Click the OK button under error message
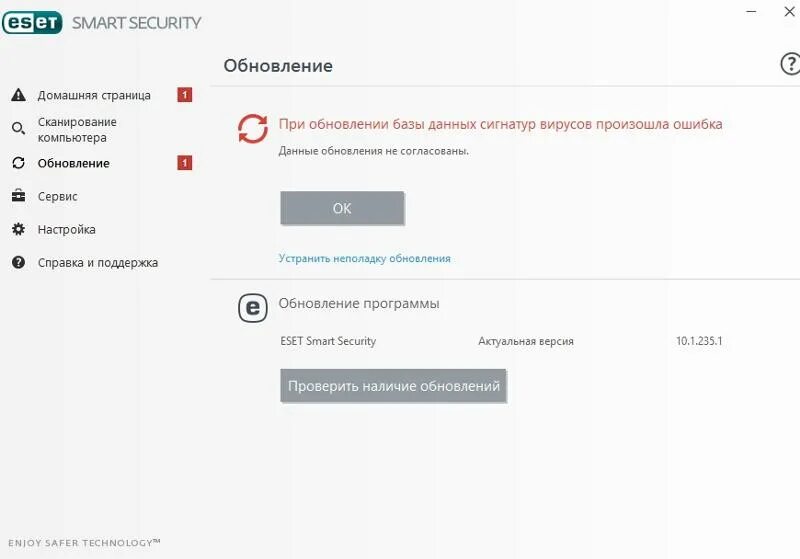 (x=342, y=208)
